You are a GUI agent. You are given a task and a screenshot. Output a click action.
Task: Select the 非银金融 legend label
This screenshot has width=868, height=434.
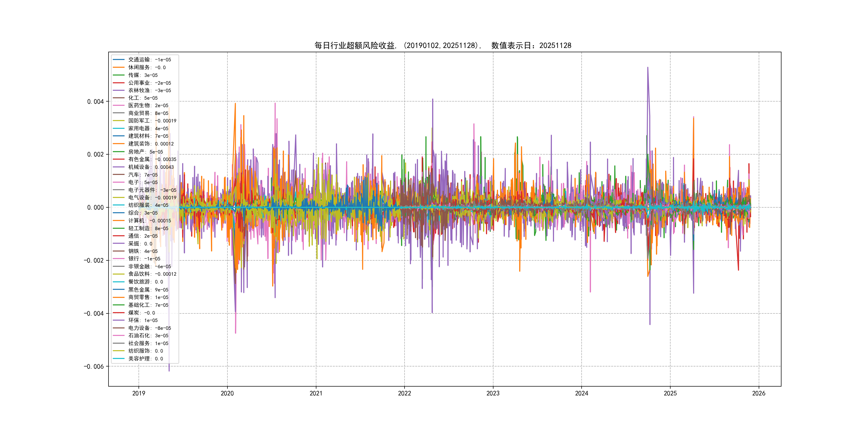point(149,267)
